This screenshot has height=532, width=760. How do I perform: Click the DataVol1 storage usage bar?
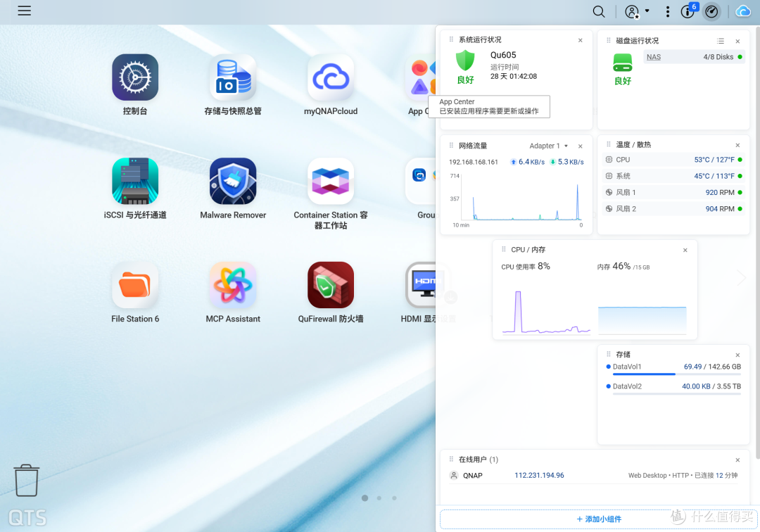tap(677, 374)
